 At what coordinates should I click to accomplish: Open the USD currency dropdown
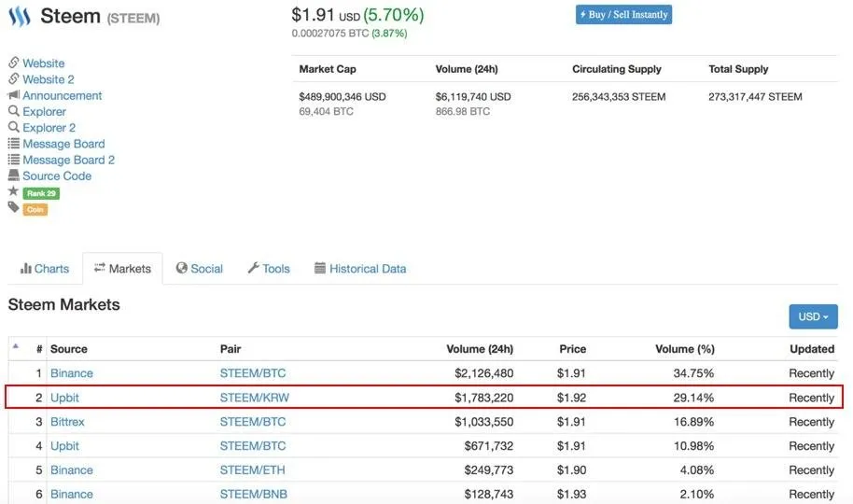pos(813,316)
